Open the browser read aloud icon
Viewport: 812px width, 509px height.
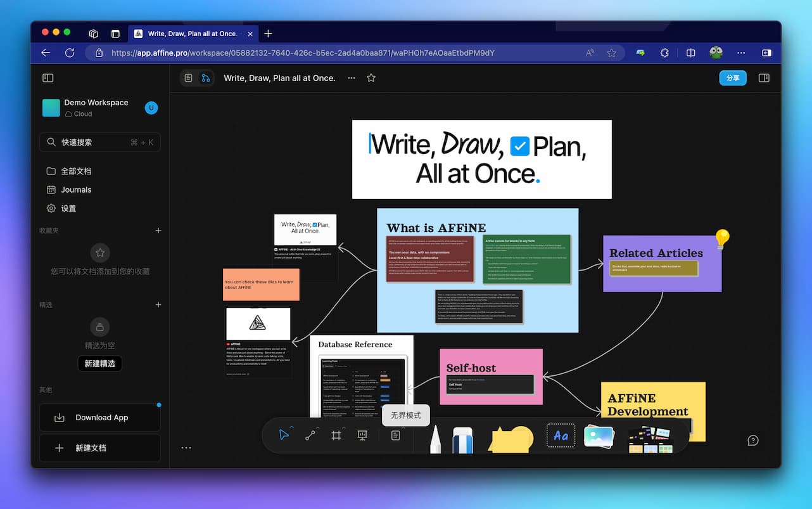(590, 53)
